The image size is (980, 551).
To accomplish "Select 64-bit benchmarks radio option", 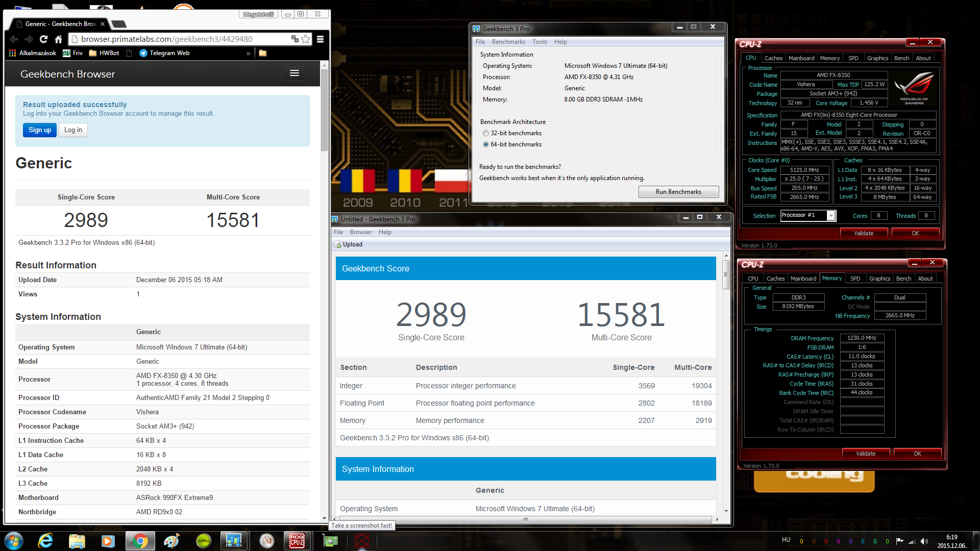I will (486, 144).
